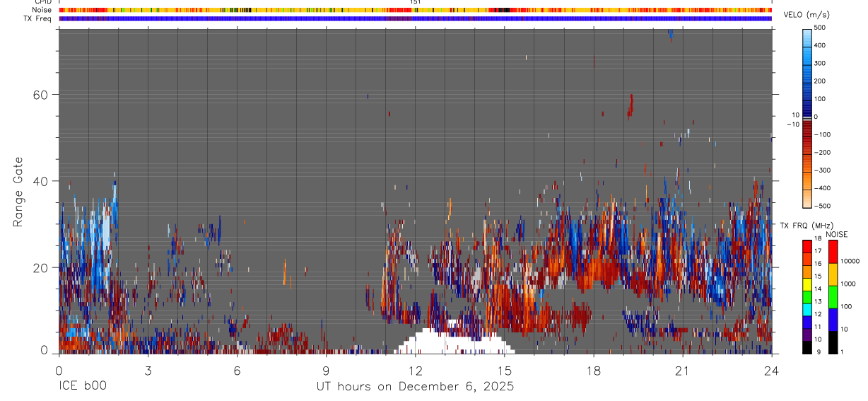Click the 15 MHz frequency label
Viewport: 868px width, 401px height.
coord(817,278)
